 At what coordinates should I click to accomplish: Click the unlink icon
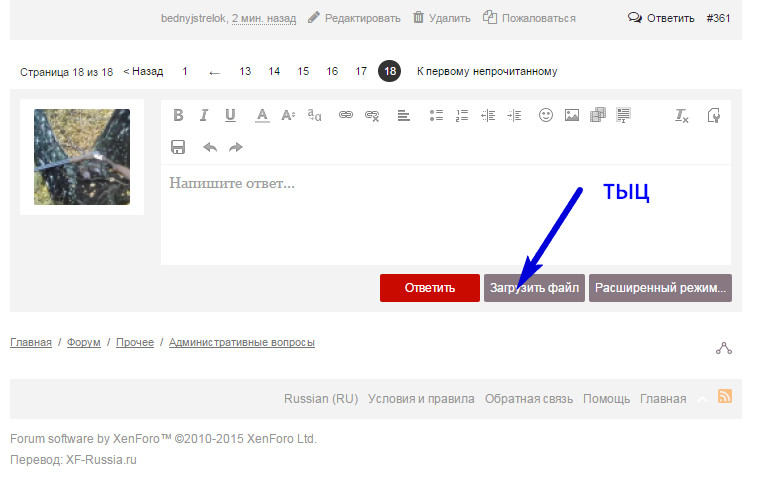372,115
